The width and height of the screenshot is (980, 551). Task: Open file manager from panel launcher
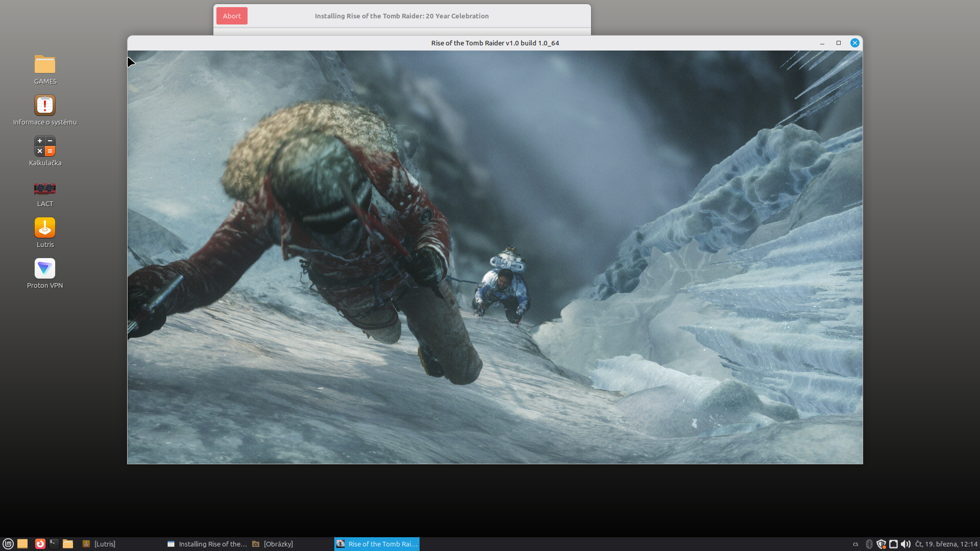click(x=68, y=544)
